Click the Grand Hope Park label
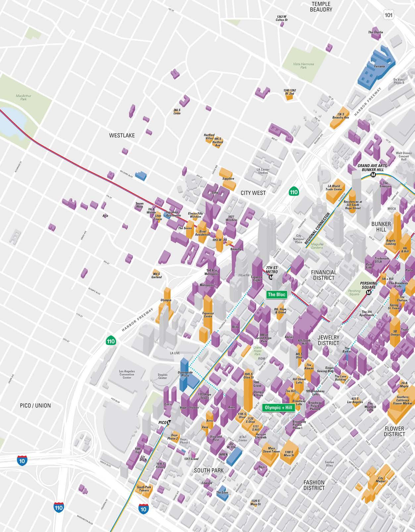The width and height of the screenshot is (415, 532). [258, 351]
